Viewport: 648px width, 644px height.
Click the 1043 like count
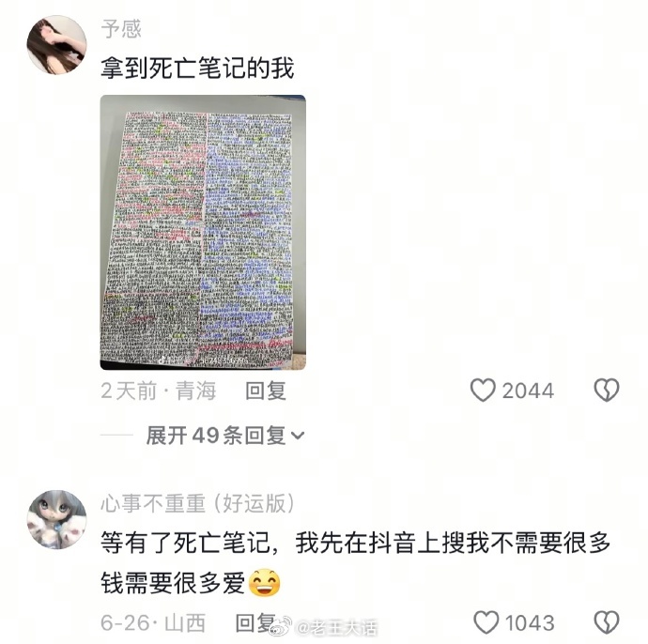[x=530, y=623]
